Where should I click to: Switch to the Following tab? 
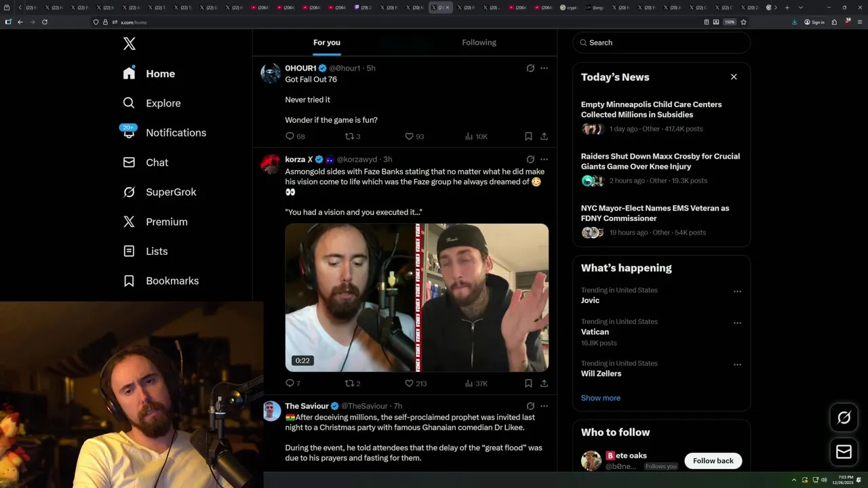[479, 43]
